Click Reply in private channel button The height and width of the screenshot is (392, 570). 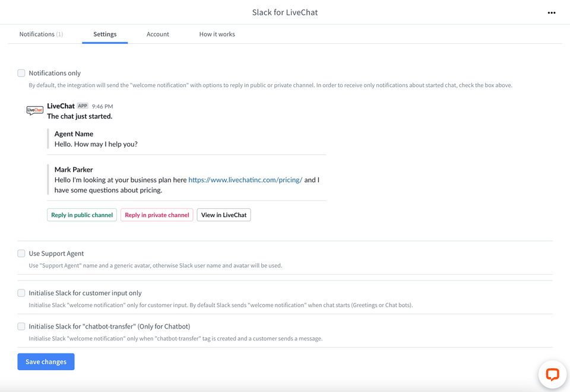[x=157, y=215]
